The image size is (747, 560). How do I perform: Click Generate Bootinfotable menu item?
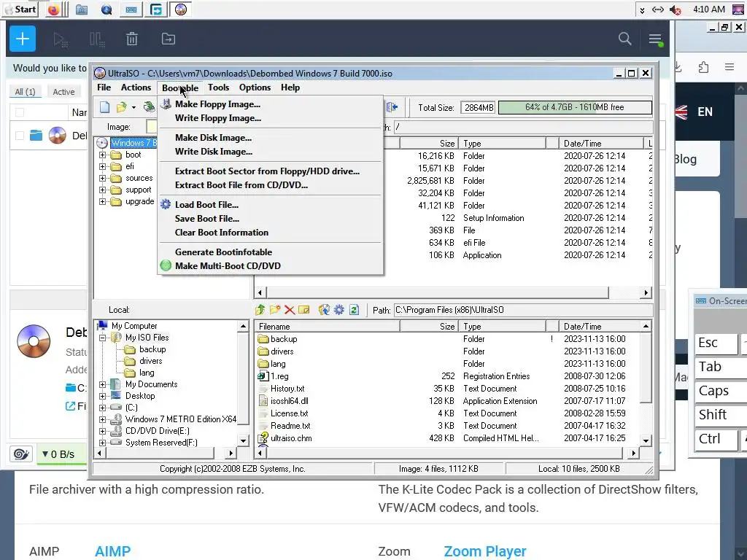point(270,252)
